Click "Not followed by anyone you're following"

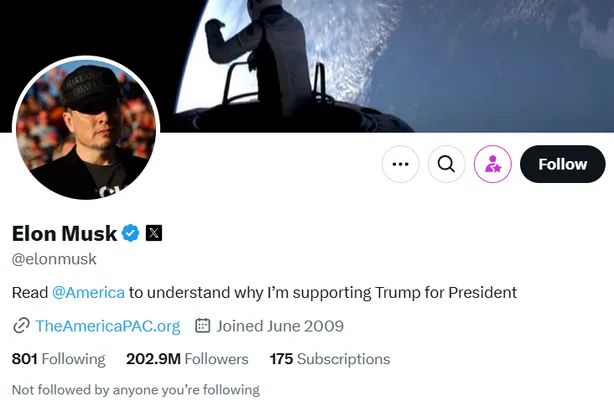[135, 389]
